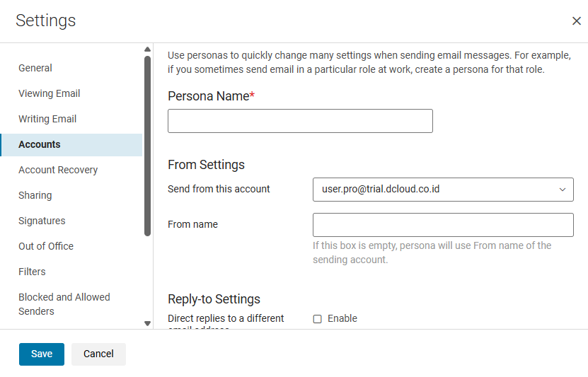588x377 pixels.
Task: Open the Sharing settings section
Action: (35, 195)
